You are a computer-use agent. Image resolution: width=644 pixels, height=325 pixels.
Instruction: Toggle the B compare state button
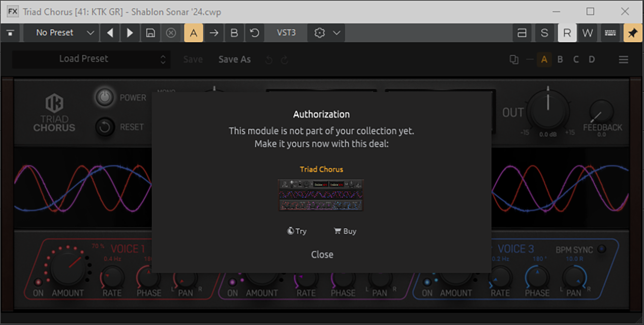coord(234,33)
